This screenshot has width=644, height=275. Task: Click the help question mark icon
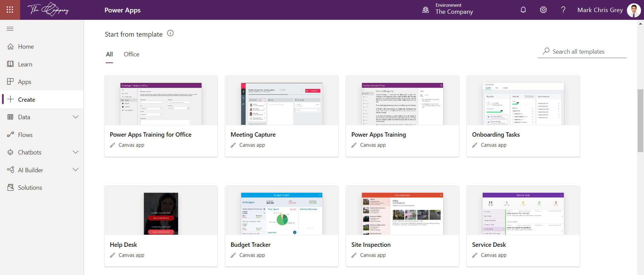point(563,10)
